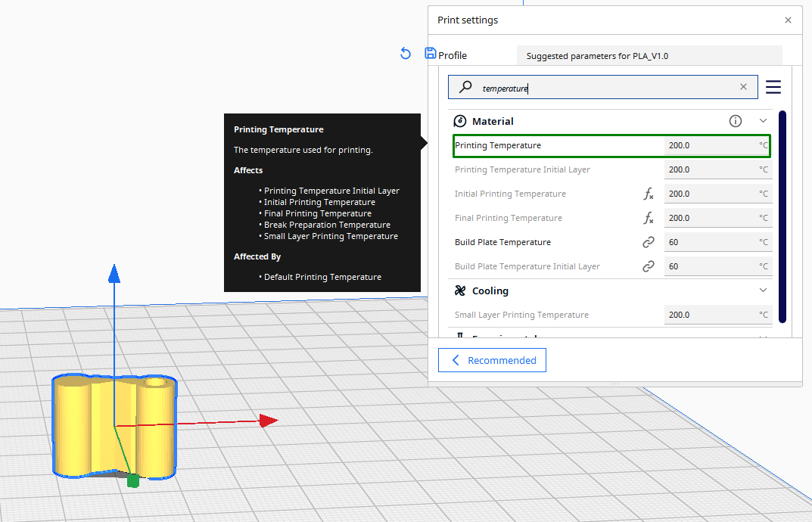This screenshot has height=522, width=812.
Task: Click the fx icon for Initial Printing Temperature
Action: (x=649, y=194)
